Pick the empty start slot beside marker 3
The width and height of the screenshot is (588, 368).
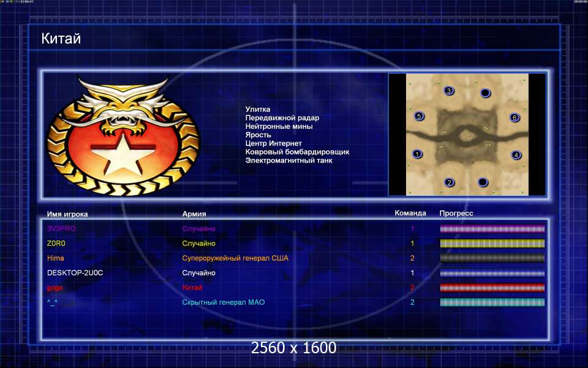(x=485, y=93)
